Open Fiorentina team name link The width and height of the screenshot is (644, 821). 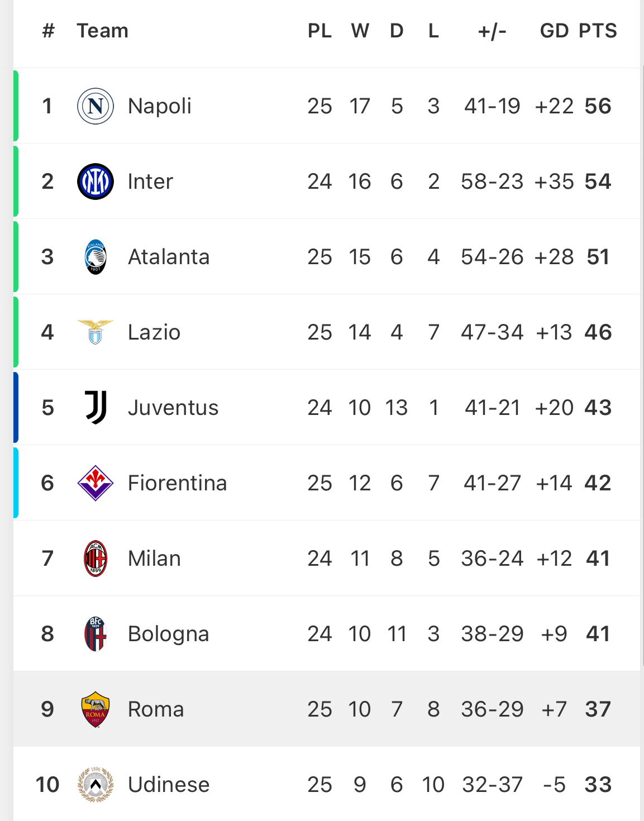178,483
